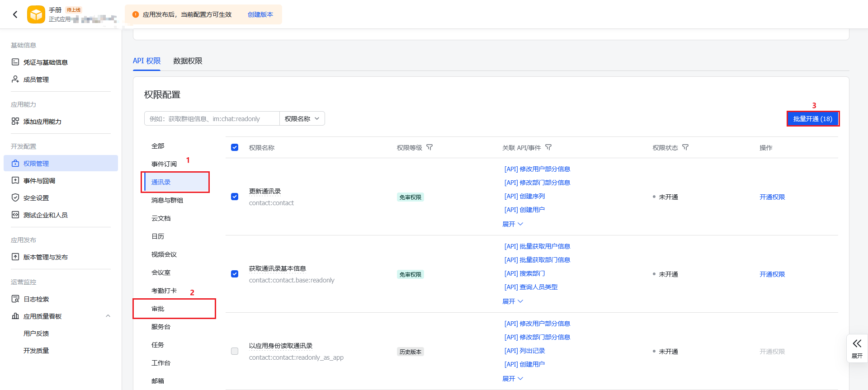Expand API list under 更新通讯录

(x=513, y=224)
